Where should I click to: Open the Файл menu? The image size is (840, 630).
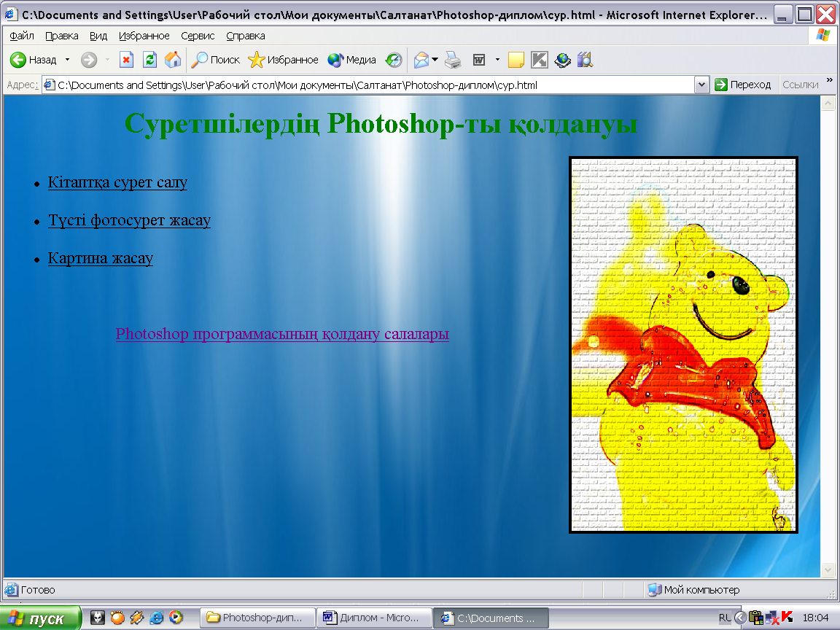pos(22,36)
